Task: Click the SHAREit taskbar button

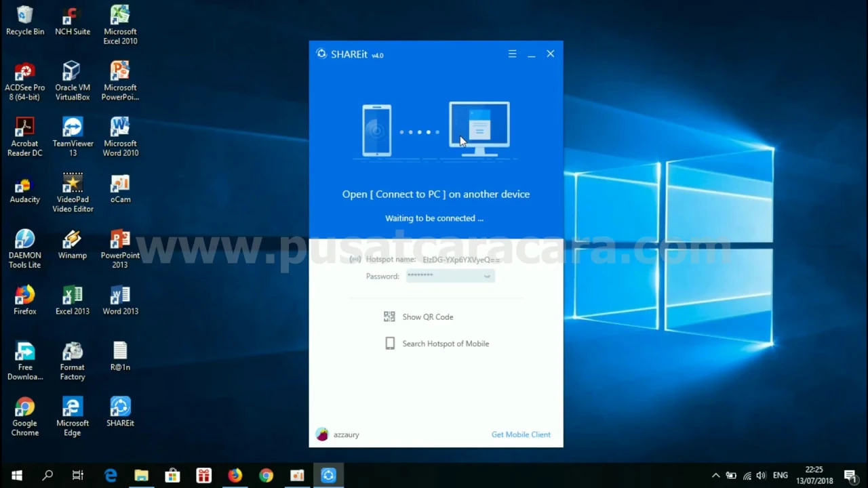Action: click(x=328, y=476)
